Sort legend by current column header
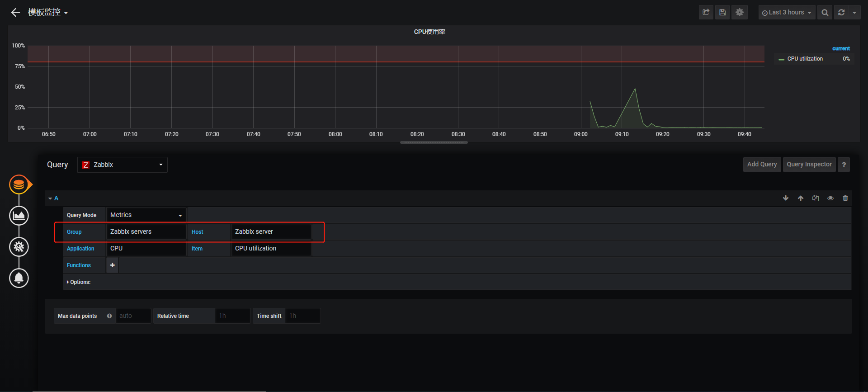 (841, 48)
